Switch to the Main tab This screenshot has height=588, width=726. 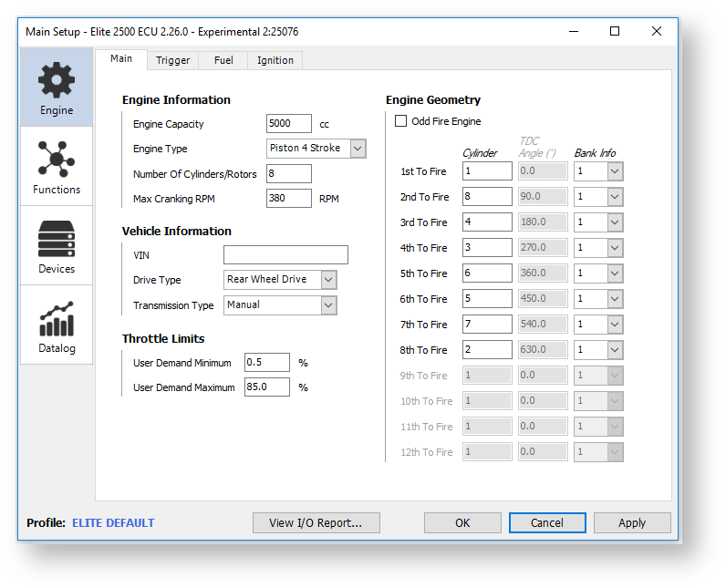pos(121,59)
